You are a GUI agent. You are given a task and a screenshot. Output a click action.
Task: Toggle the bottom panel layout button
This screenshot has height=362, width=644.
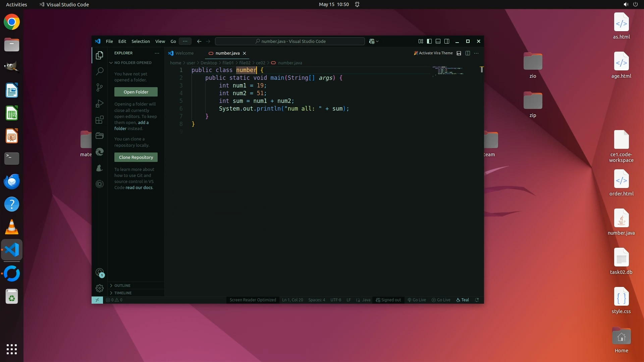(x=438, y=41)
